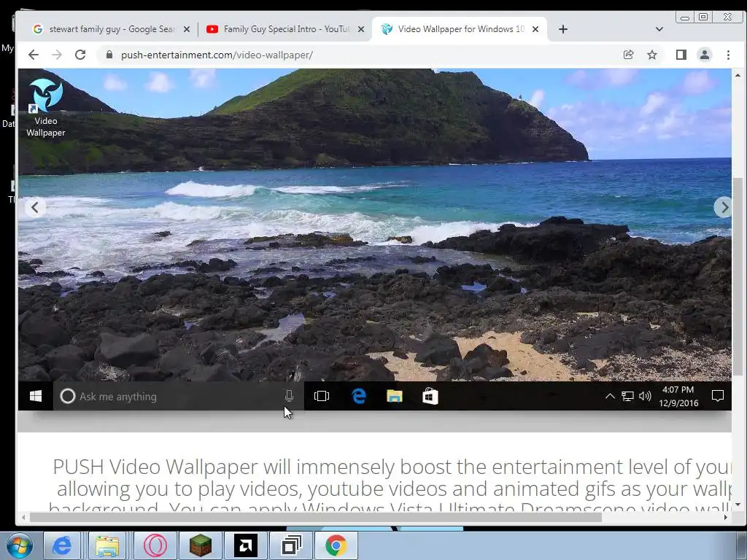Click the Windows Store icon in the slide
The height and width of the screenshot is (560, 747).
(430, 396)
